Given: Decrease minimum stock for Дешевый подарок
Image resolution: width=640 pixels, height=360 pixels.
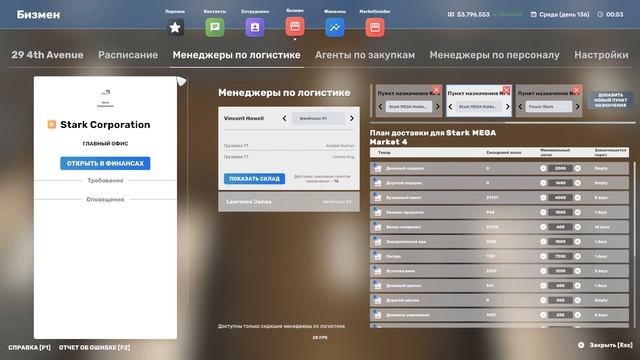Looking at the screenshot, I should click(x=543, y=168).
